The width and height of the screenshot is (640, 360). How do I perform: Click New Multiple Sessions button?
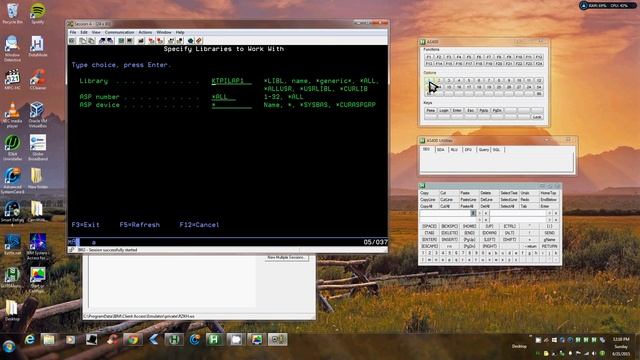[x=286, y=258]
